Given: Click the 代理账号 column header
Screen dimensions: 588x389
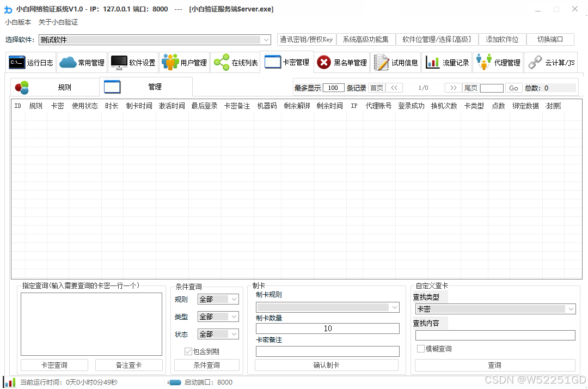Looking at the screenshot, I should pyautogui.click(x=379, y=106).
